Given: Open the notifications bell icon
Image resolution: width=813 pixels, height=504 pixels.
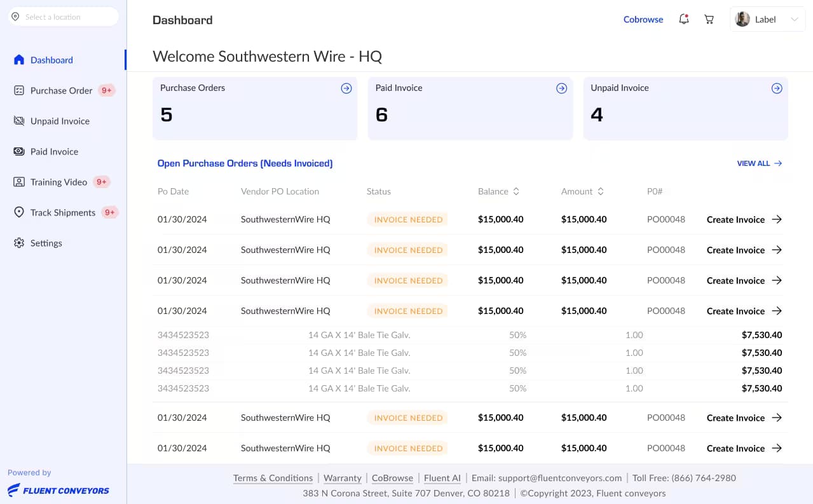Looking at the screenshot, I should 684,19.
